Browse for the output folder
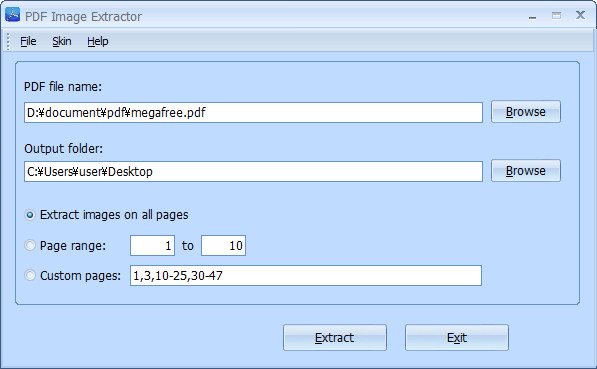The width and height of the screenshot is (597, 369). point(526,171)
